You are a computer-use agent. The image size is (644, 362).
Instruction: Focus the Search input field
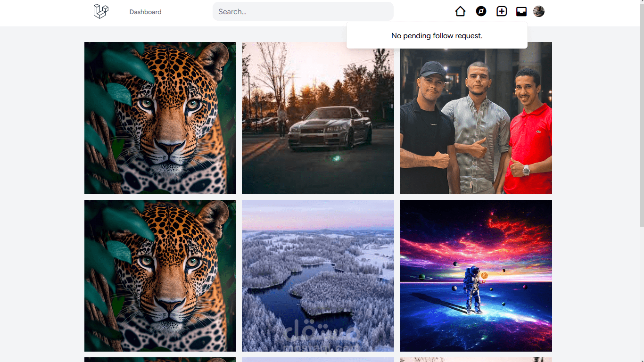303,11
